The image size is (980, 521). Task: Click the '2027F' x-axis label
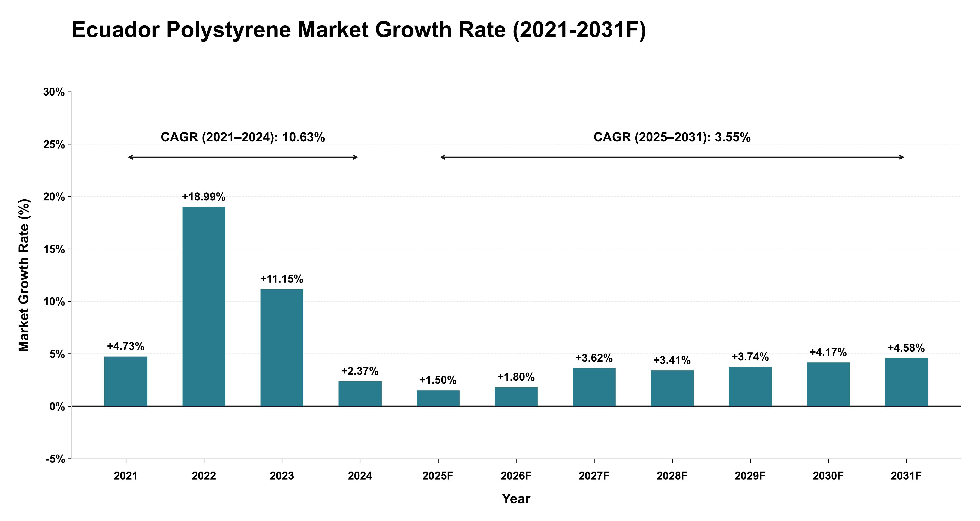coord(594,476)
